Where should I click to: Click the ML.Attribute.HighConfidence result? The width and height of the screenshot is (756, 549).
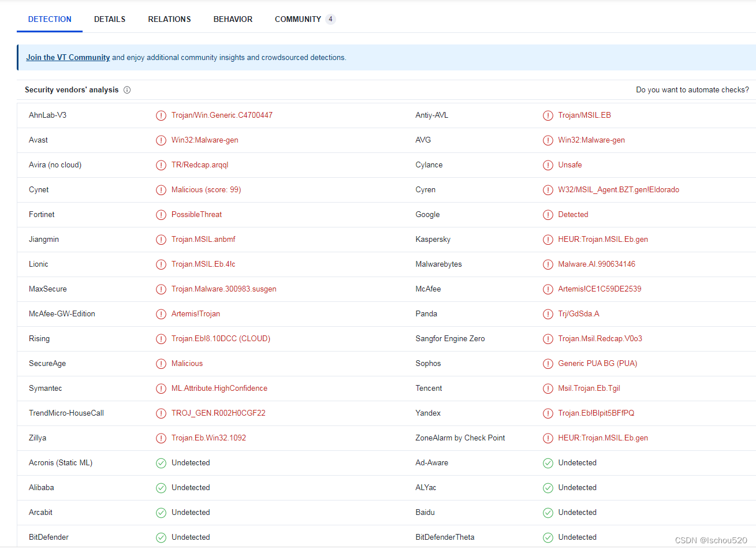(219, 389)
